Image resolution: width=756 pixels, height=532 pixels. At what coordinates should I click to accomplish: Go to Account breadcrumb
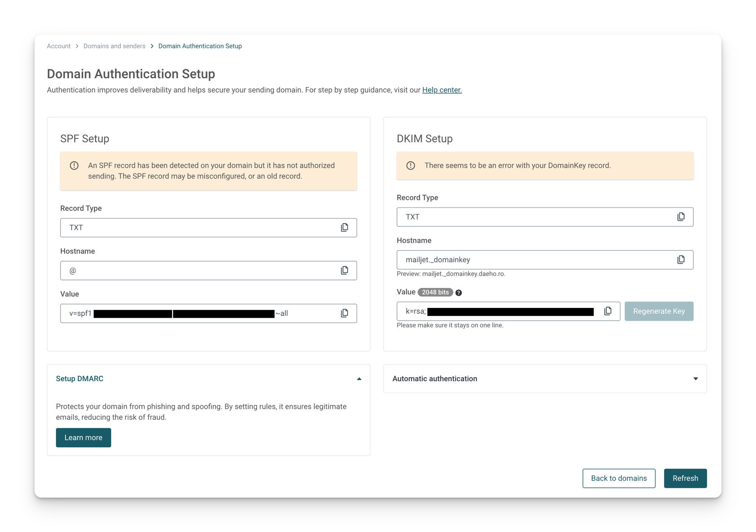click(59, 46)
